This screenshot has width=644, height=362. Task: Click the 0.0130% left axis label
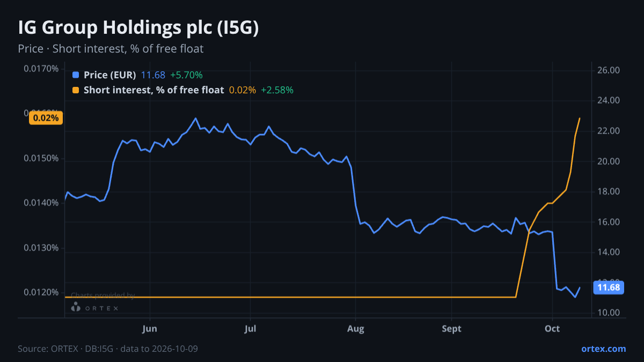[x=41, y=248]
